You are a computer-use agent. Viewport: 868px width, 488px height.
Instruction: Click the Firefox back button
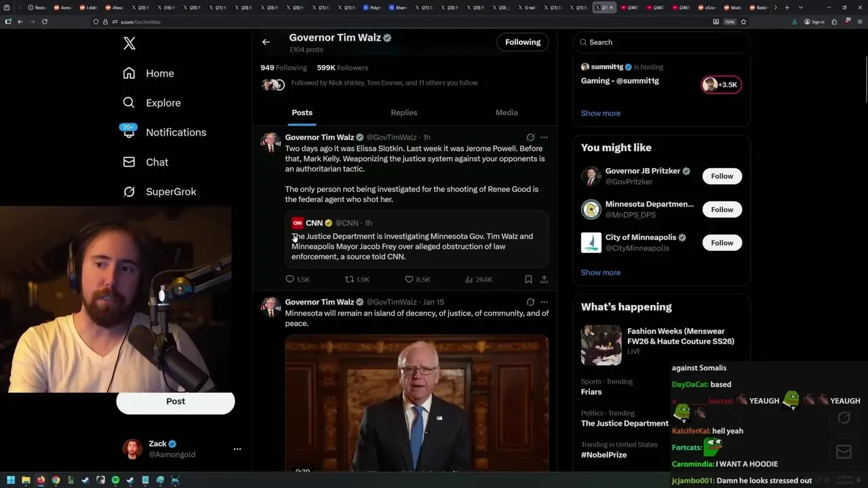pos(20,22)
